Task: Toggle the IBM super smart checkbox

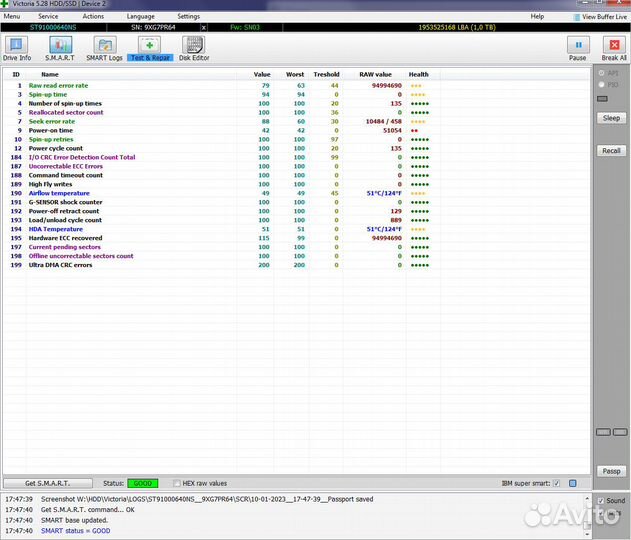Action: point(557,483)
